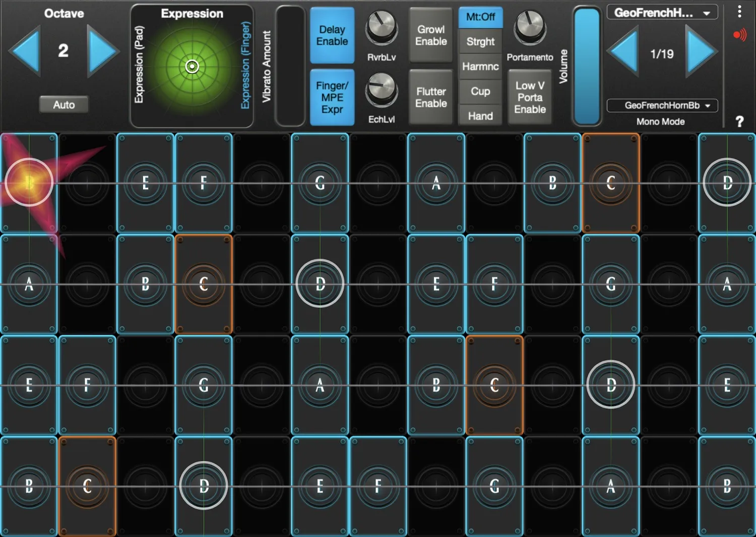This screenshot has width=756, height=537.
Task: Play the G pad in the bottom row
Action: 494,486
